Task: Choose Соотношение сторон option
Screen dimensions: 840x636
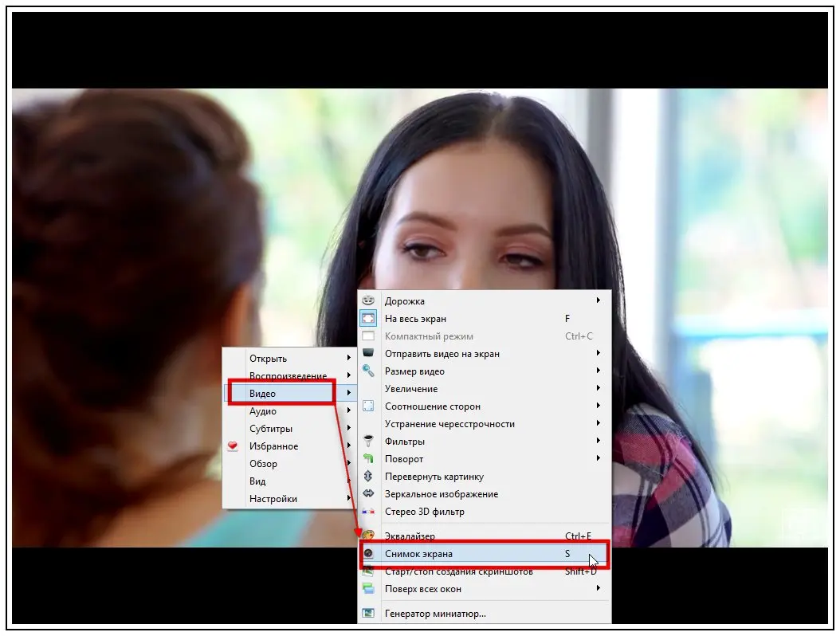Action: coord(485,406)
